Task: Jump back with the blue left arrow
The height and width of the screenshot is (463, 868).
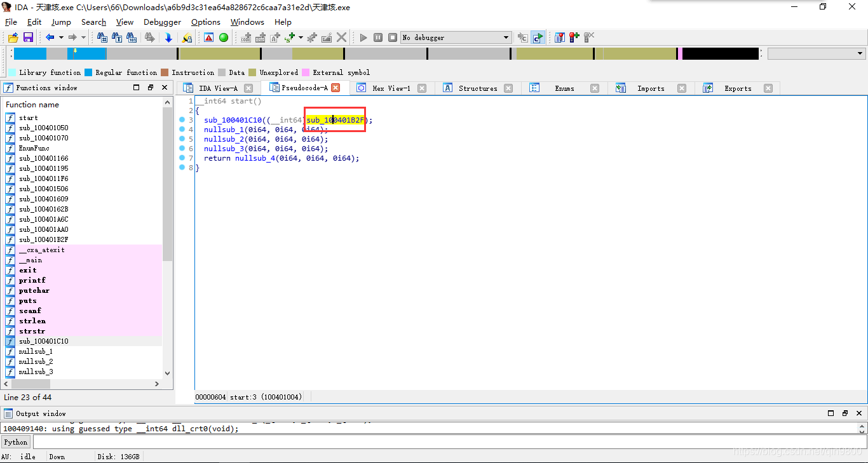Action: (x=50, y=37)
